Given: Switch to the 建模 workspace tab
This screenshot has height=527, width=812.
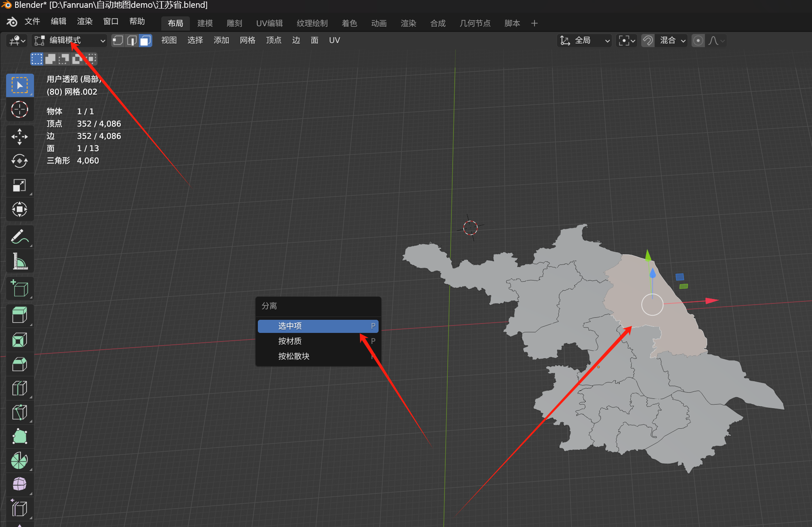Looking at the screenshot, I should (205, 23).
